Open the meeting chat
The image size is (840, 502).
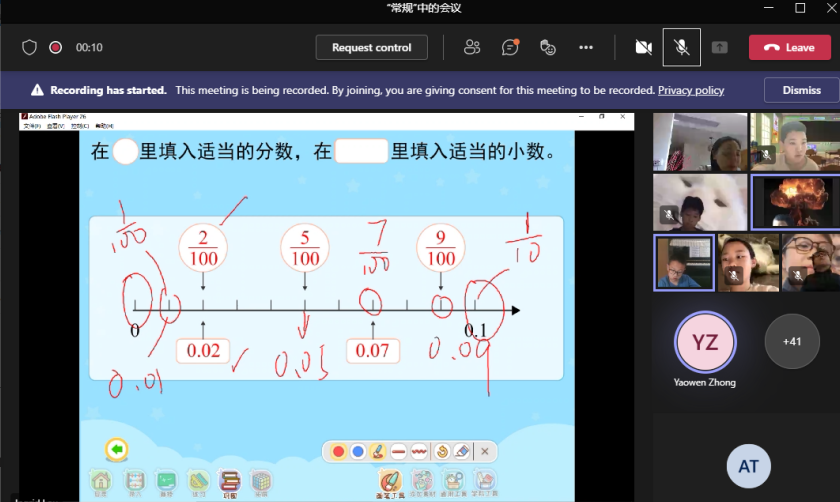(510, 47)
